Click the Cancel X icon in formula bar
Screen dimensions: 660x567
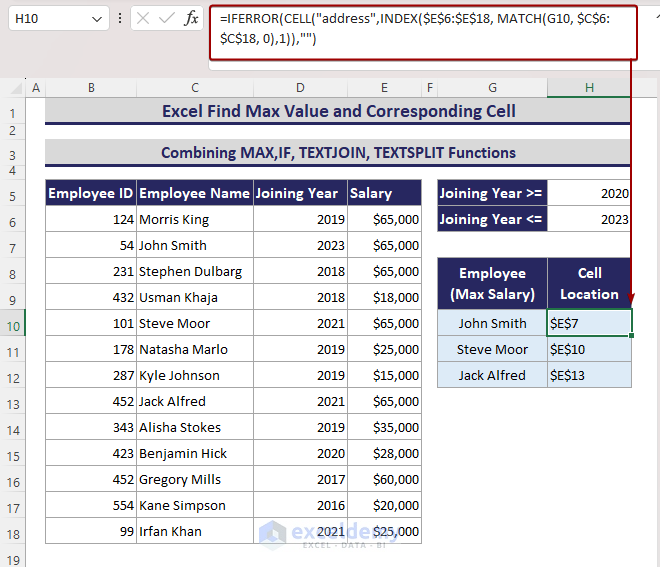(x=144, y=19)
